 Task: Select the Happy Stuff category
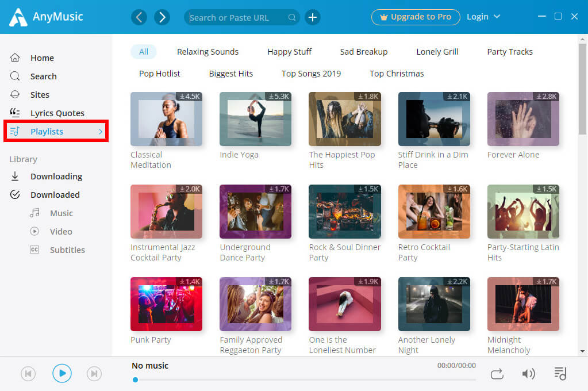coord(290,52)
